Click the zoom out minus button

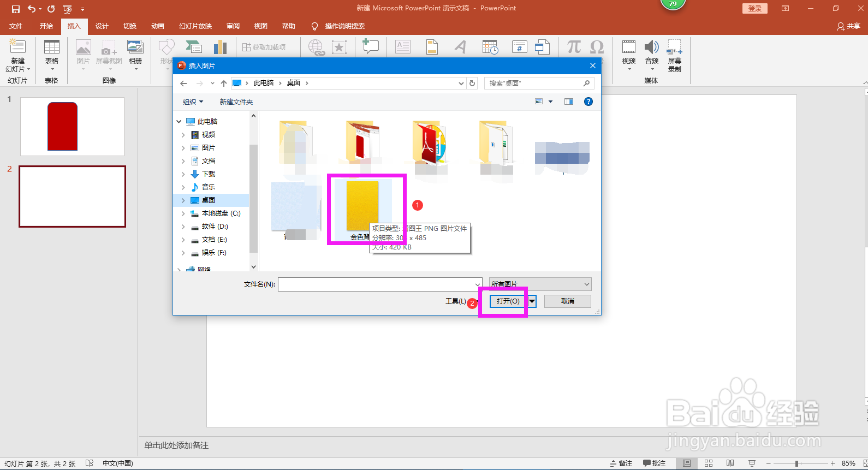[x=768, y=463]
